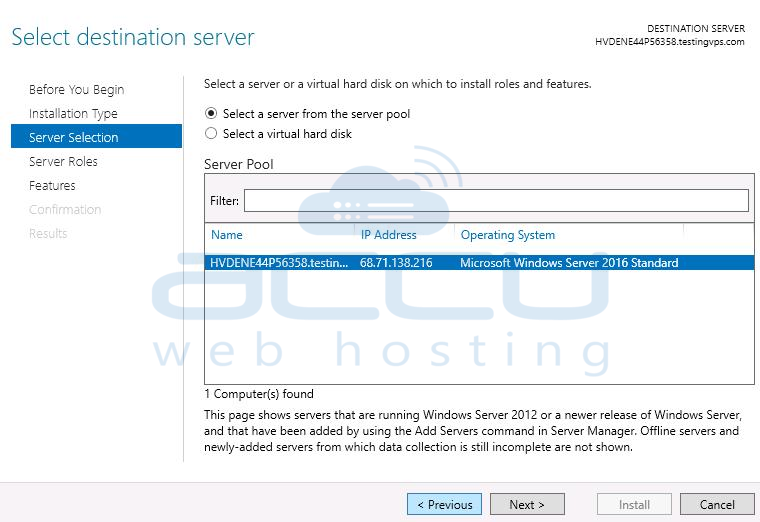This screenshot has width=760, height=522.
Task: Click the Results step in the sidebar
Action: [x=48, y=234]
